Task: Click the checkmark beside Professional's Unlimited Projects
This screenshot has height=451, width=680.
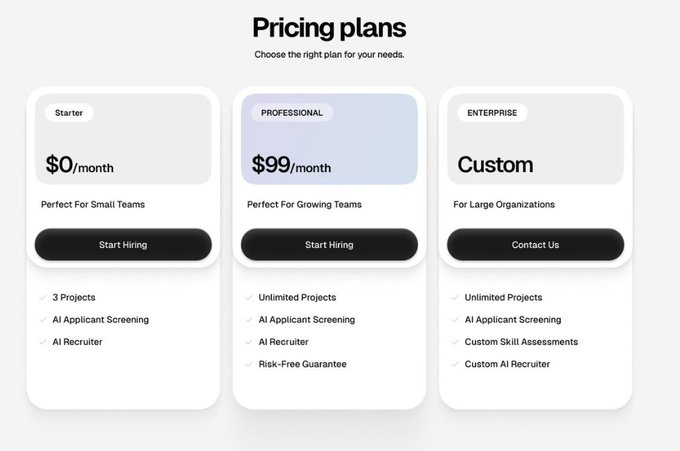Action: [x=249, y=297]
